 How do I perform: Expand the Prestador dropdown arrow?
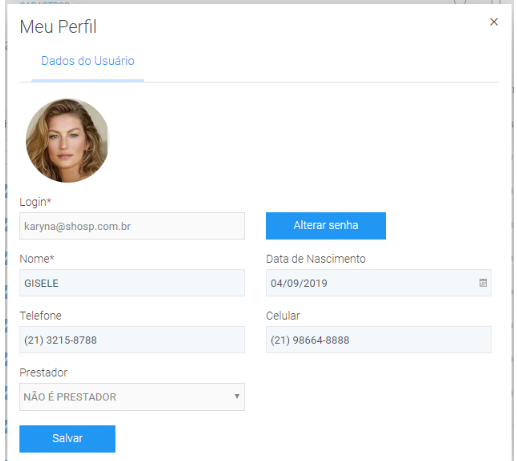coord(237,396)
